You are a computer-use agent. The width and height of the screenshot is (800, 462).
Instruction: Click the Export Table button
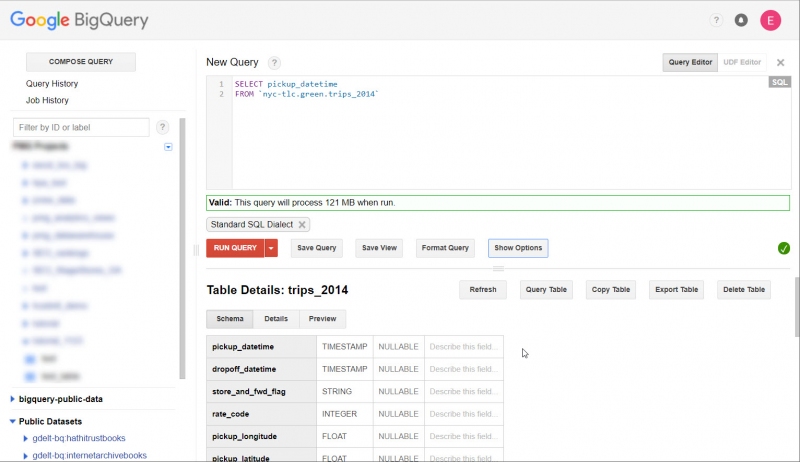click(x=677, y=290)
